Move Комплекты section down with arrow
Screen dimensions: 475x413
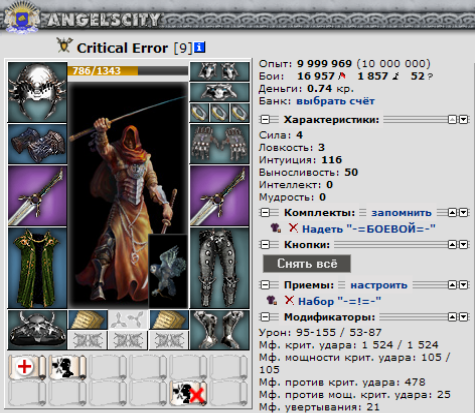464,213
